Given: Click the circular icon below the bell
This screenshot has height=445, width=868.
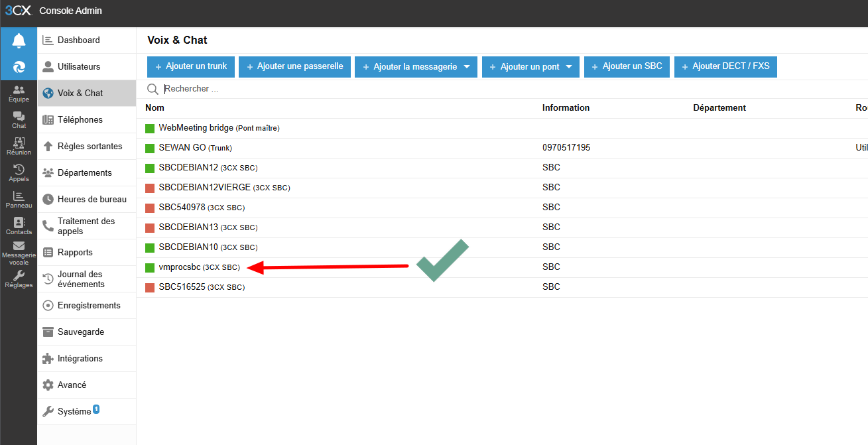Looking at the screenshot, I should (x=19, y=67).
